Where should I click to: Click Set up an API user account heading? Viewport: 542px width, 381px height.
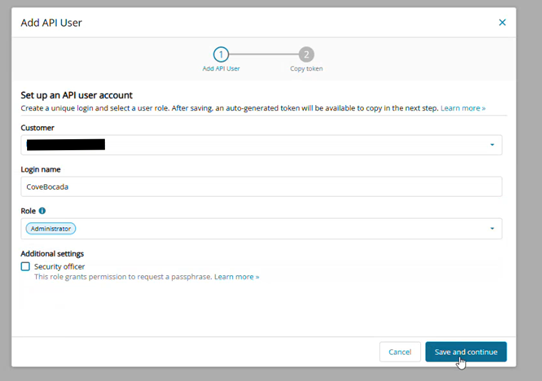coord(76,95)
